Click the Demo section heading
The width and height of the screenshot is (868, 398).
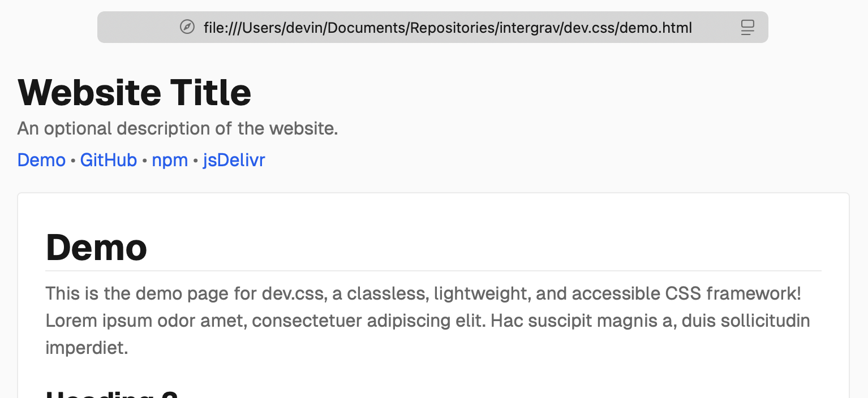point(96,248)
